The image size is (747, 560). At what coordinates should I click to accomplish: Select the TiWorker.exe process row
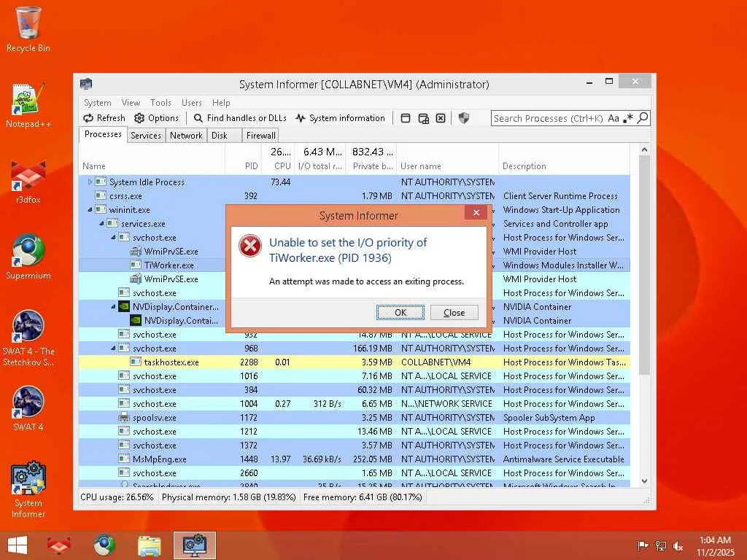(355, 265)
